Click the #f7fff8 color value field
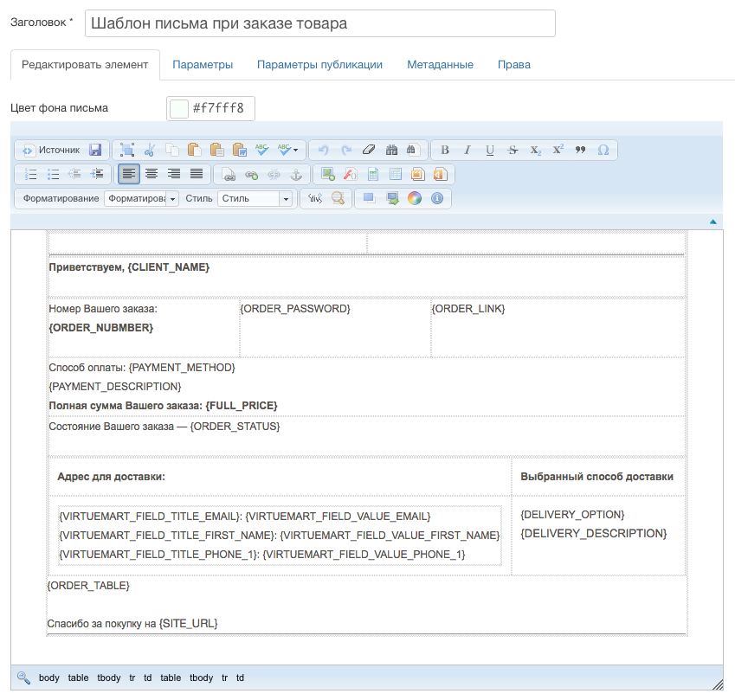 click(220, 109)
